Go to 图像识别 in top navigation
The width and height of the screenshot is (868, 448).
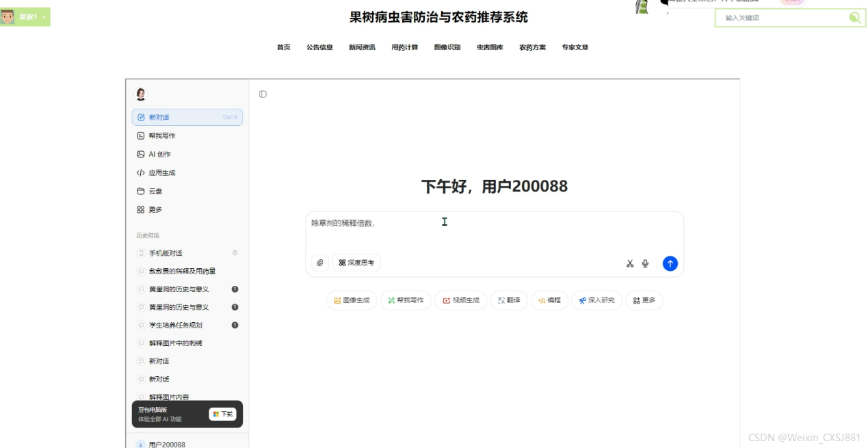pos(447,47)
